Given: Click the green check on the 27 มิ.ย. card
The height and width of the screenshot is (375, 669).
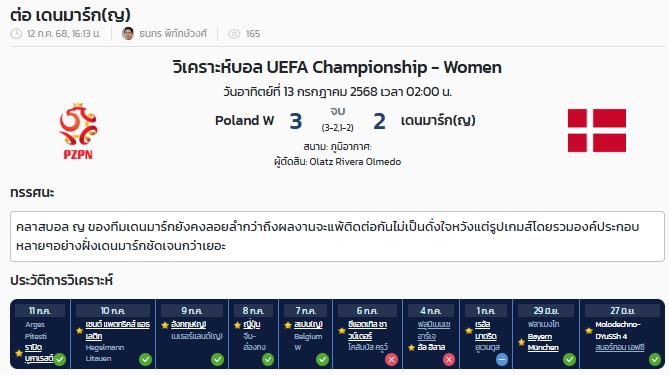Looking at the screenshot, I should click(654, 360).
